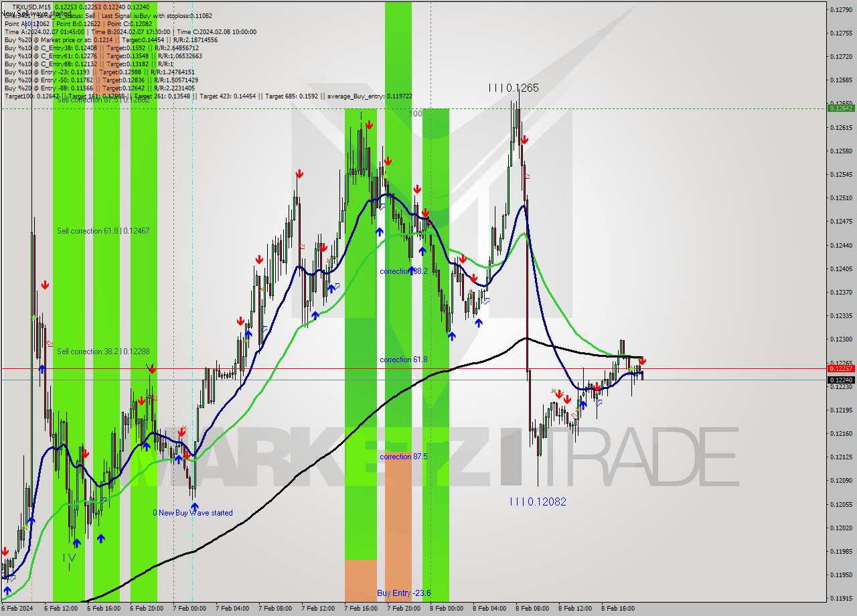Click the 'average_Buy_entry: 0.119722' text

[370, 96]
